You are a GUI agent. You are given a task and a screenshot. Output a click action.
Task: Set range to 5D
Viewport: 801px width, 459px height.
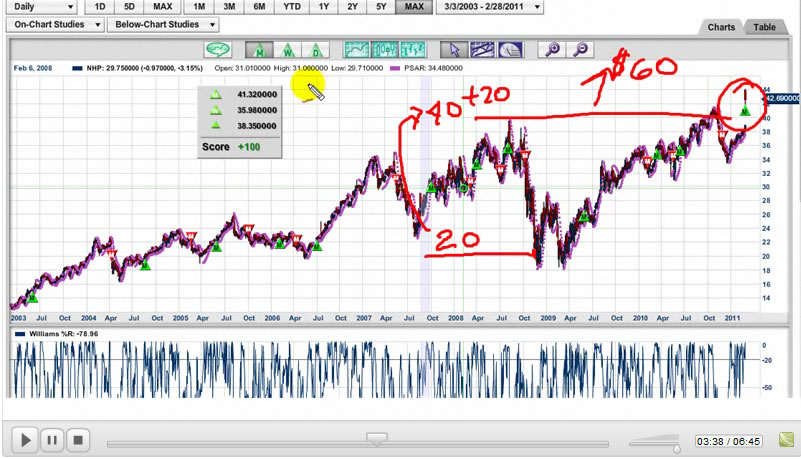[x=129, y=7]
